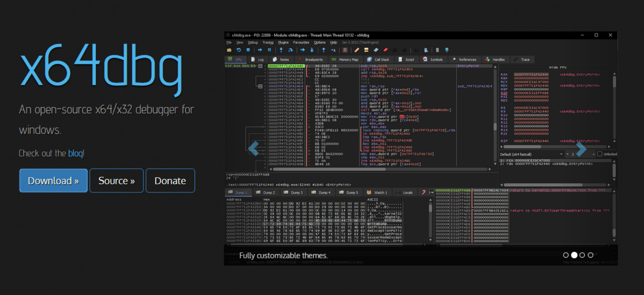Open the Options menu
The height and width of the screenshot is (295, 644).
pos(320,42)
